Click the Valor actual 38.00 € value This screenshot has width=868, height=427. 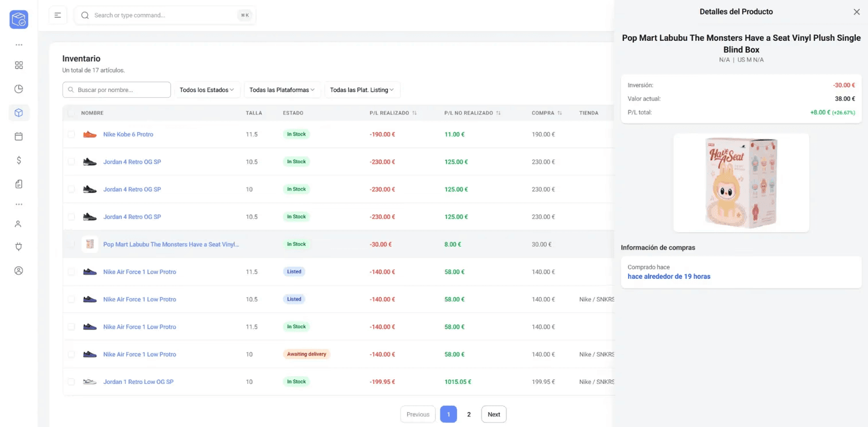coord(845,99)
